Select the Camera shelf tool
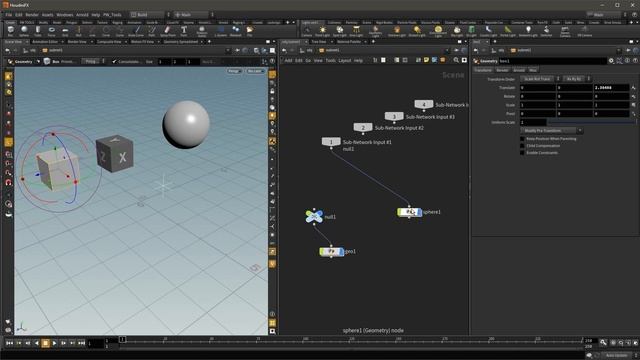This screenshot has width=640, height=360. pos(307,31)
